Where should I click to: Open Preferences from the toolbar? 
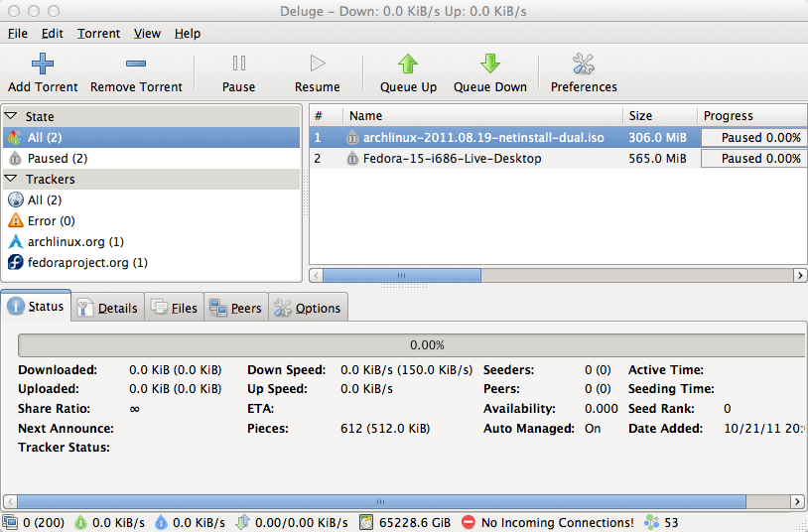pos(584,72)
